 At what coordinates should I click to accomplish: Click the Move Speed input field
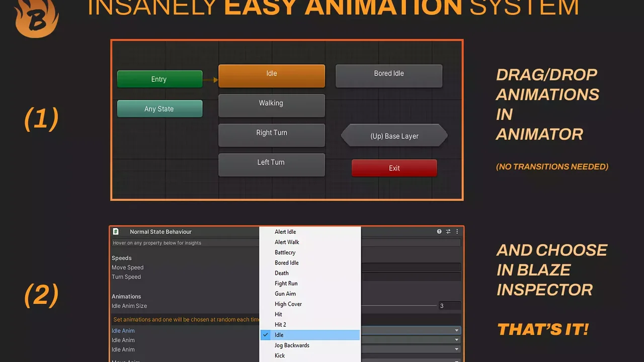[411, 267]
